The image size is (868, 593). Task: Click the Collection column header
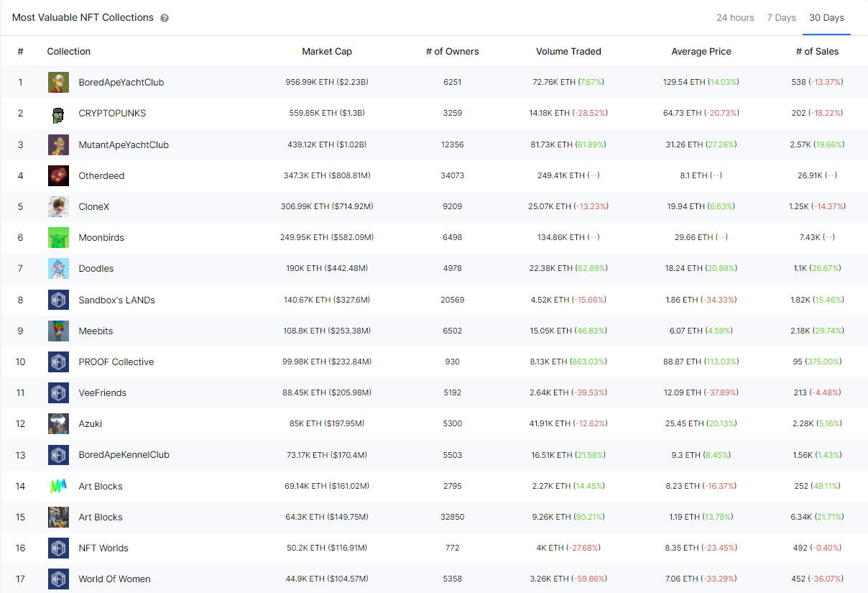69,51
